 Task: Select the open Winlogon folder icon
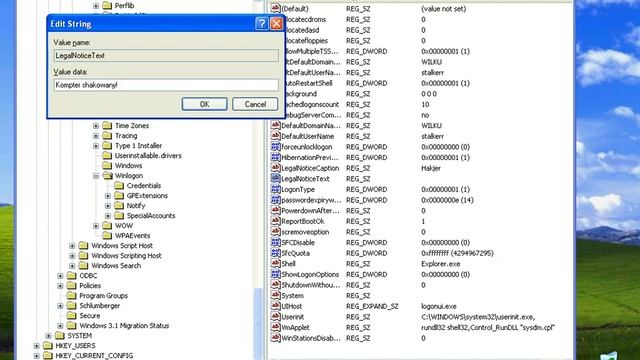tap(108, 176)
